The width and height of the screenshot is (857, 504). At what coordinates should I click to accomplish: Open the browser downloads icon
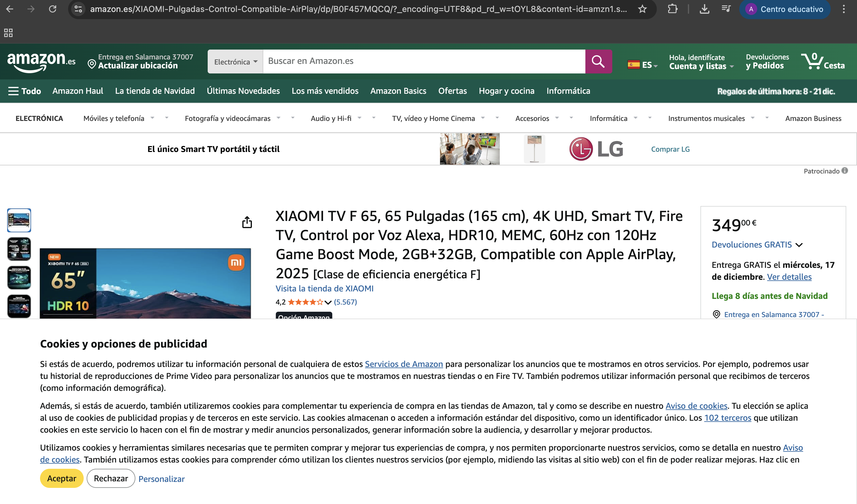[x=704, y=9]
